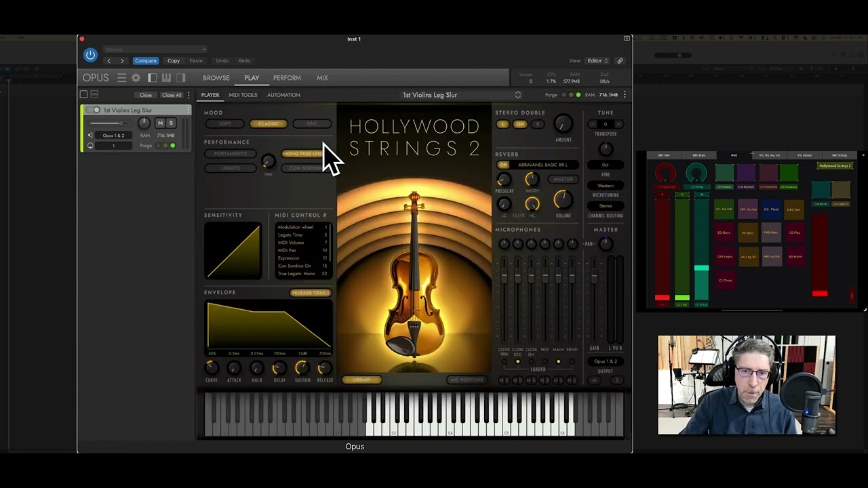Open the Automation tab
Screen dimensions: 868x488
point(283,95)
